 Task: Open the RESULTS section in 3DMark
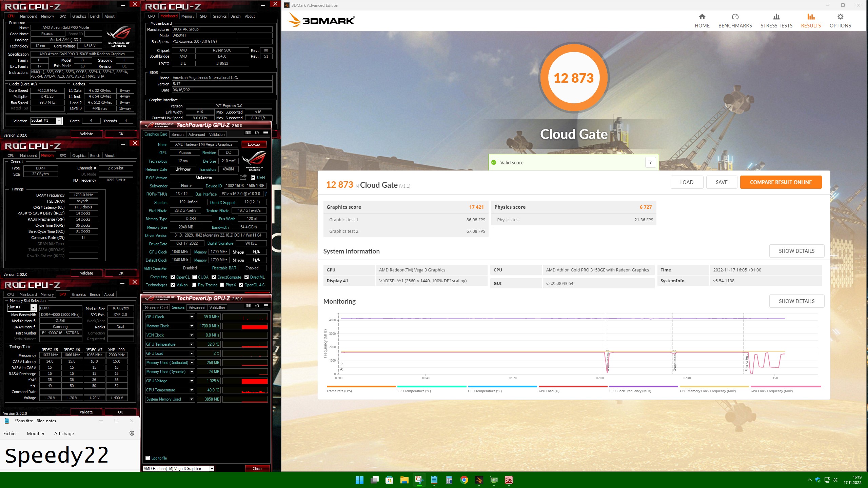click(x=811, y=21)
